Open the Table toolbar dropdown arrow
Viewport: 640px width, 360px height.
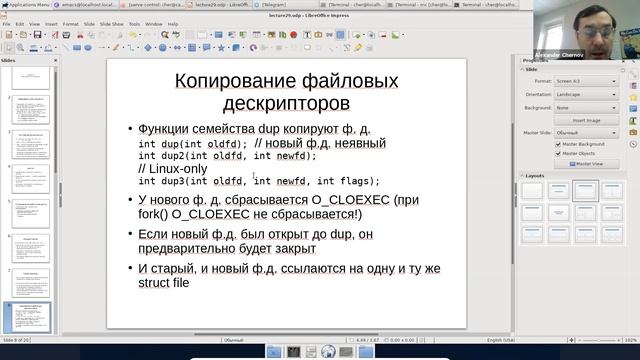pyautogui.click(x=263, y=35)
